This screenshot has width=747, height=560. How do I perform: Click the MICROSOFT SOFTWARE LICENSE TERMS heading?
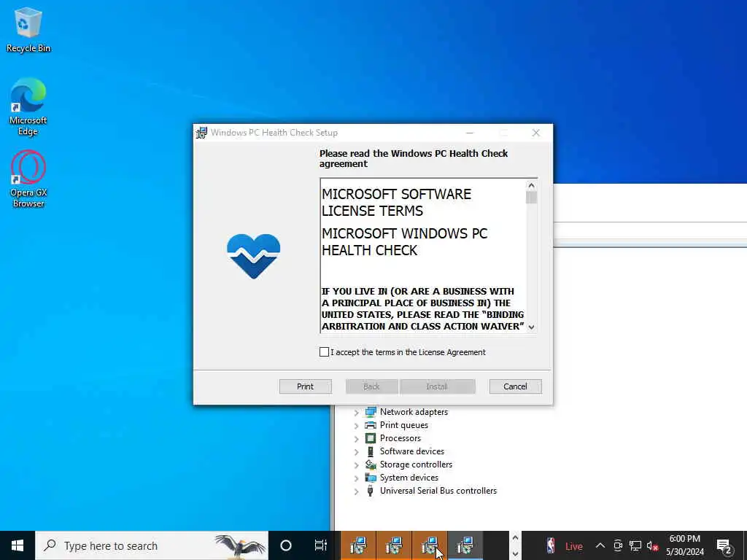[x=396, y=203]
